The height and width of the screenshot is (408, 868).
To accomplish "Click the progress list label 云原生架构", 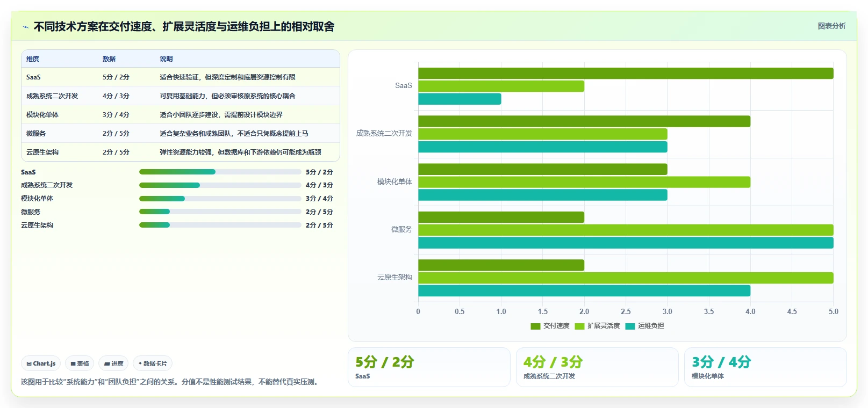I will pos(37,225).
